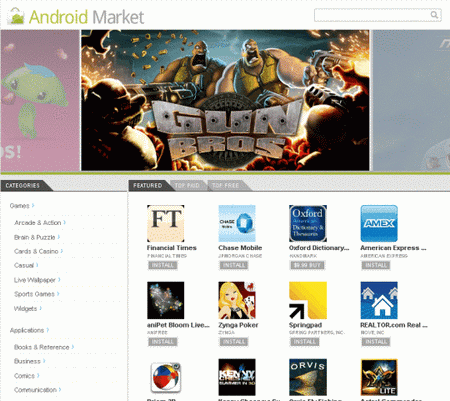This screenshot has height=401, width=450.
Task: Click the Categories header tab
Action: (23, 186)
